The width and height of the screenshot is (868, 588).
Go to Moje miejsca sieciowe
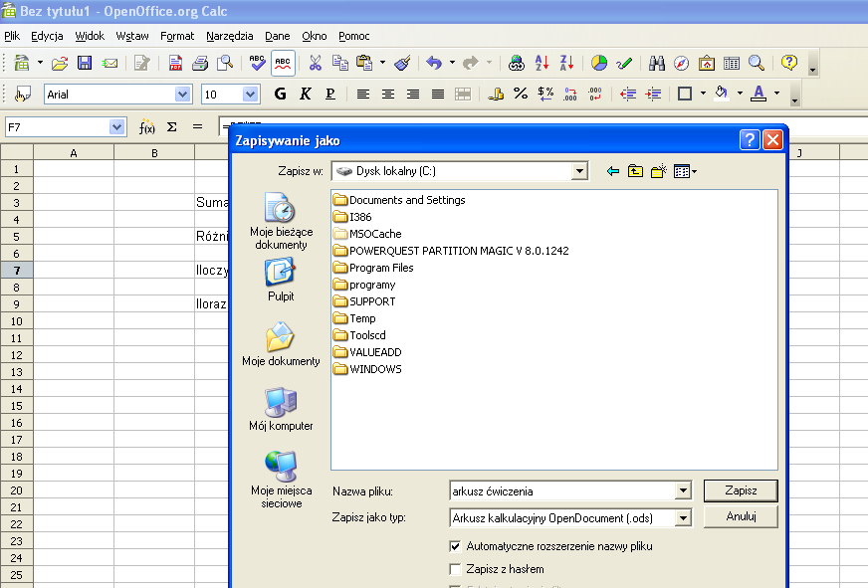click(x=281, y=480)
